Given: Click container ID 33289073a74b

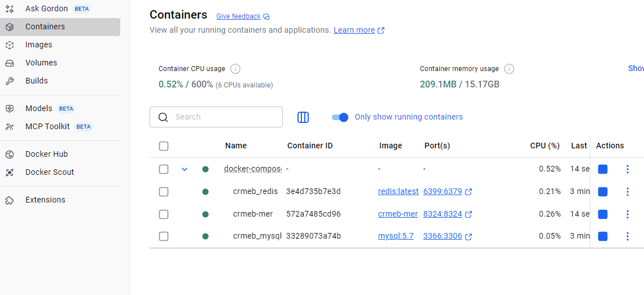Looking at the screenshot, I should [x=313, y=236].
